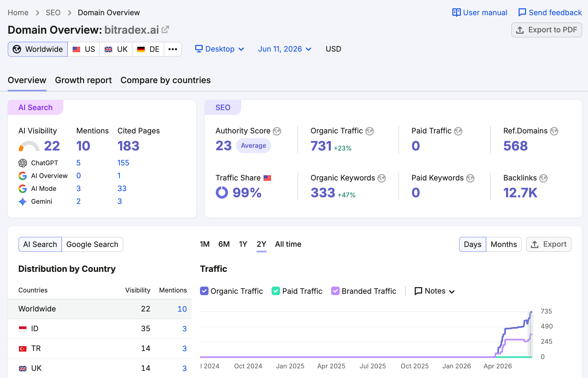Click the Average authority score badge
588x378 pixels.
pyautogui.click(x=253, y=146)
